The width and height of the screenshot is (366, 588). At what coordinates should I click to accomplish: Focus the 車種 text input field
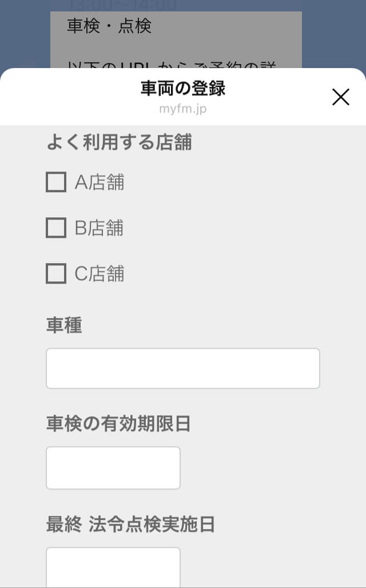tap(182, 368)
